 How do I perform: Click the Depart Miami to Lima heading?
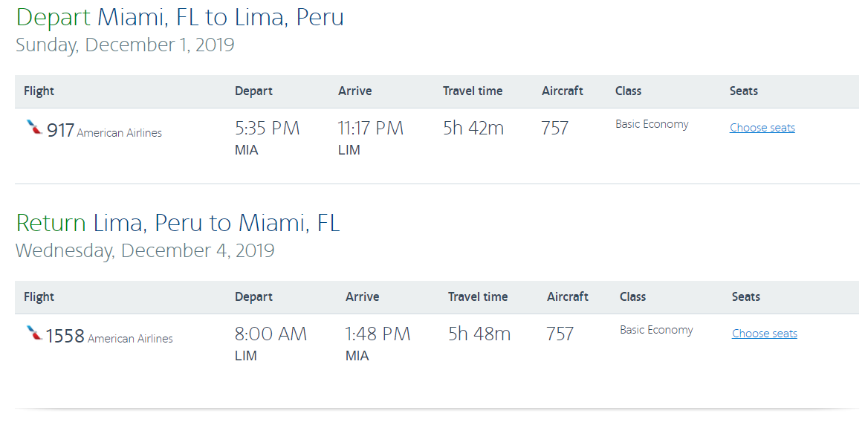[x=180, y=17]
